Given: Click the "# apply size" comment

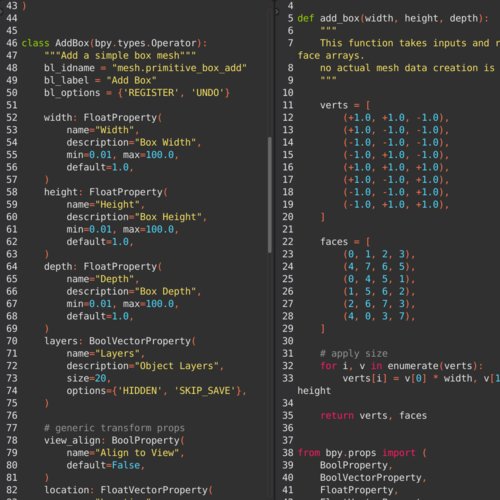Looking at the screenshot, I should click(354, 353).
